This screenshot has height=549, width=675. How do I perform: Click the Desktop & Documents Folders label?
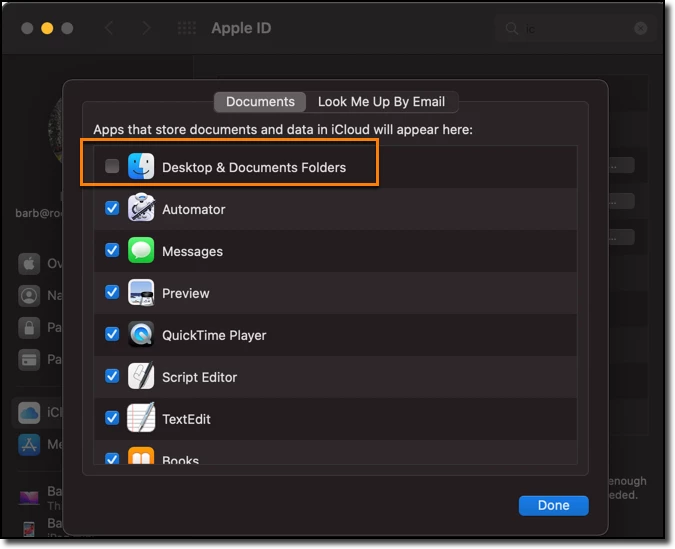coord(254,167)
